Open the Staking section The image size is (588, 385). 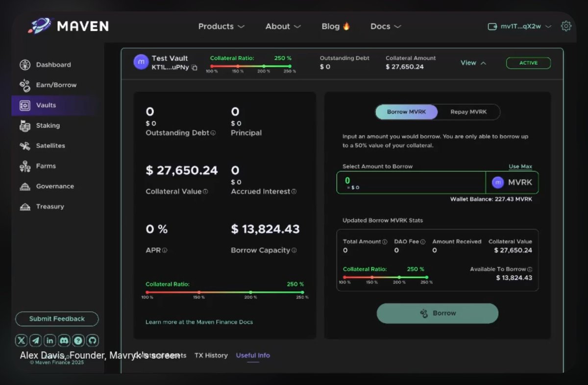48,125
